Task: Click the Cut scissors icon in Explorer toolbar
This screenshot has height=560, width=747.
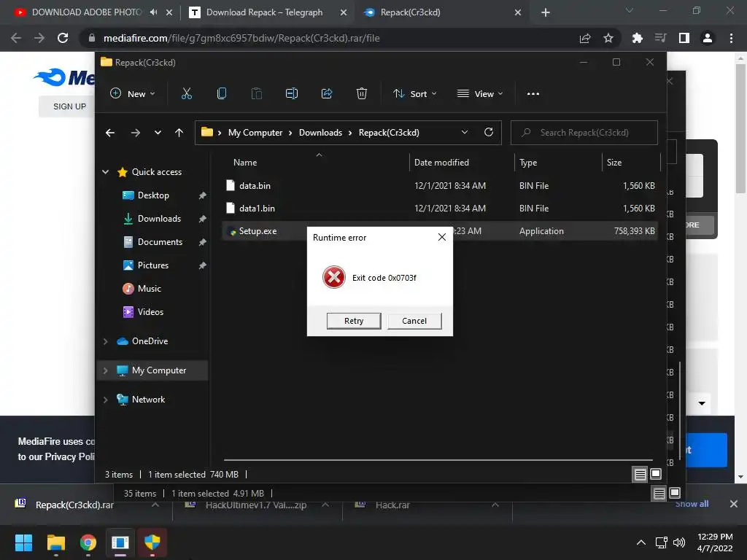Action: pyautogui.click(x=186, y=94)
